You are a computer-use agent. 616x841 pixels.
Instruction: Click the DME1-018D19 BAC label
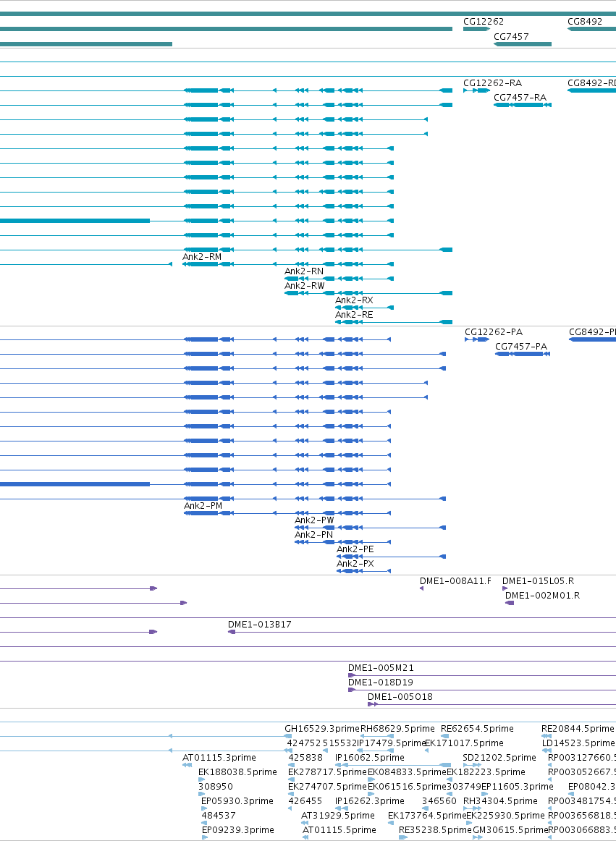click(381, 682)
